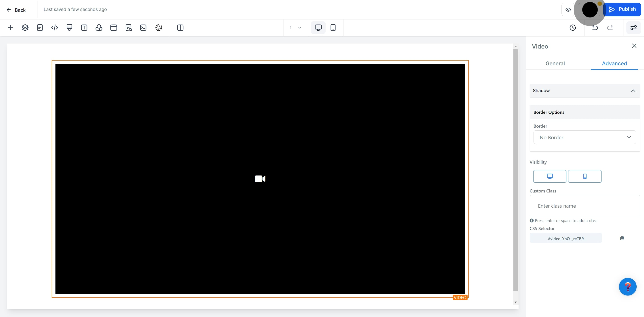Click the Enter class name field

point(585,206)
